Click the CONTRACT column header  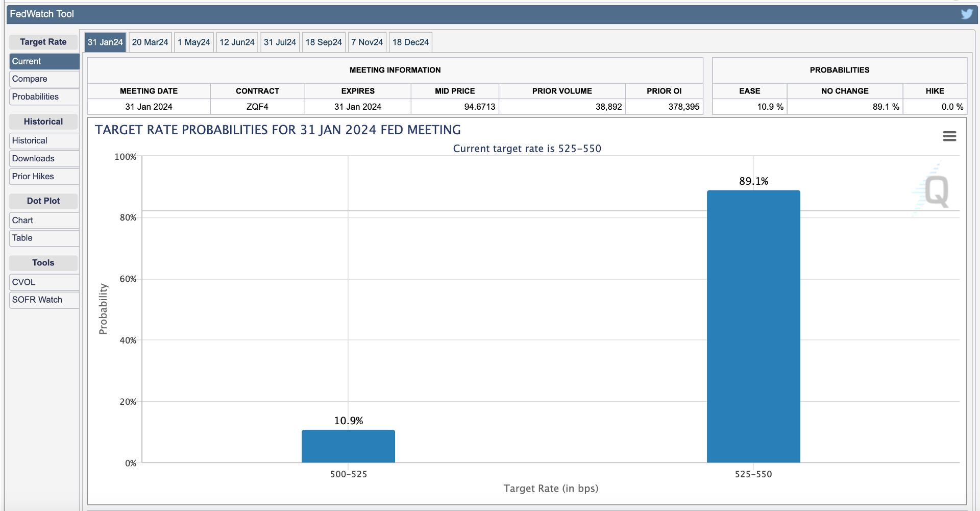[257, 91]
